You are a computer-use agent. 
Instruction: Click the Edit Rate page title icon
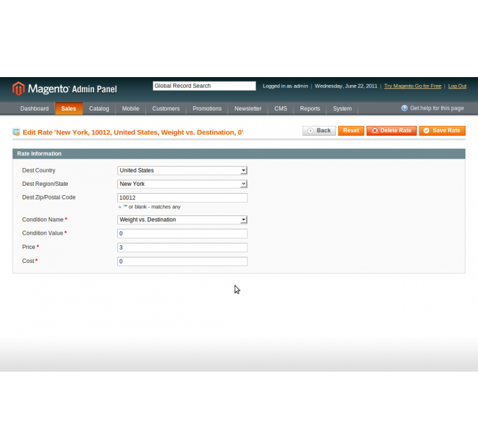(16, 132)
